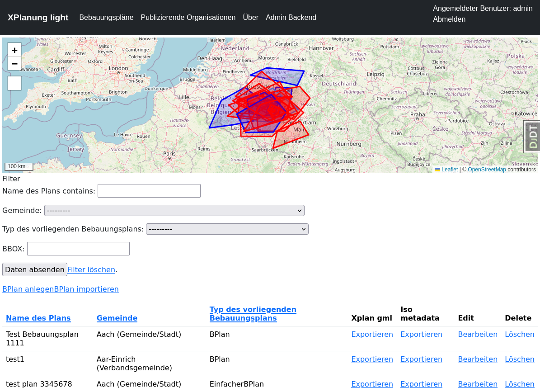The height and width of the screenshot is (392, 540).
Task: Click the blank map control below zoom buttons
Action: coord(14,83)
